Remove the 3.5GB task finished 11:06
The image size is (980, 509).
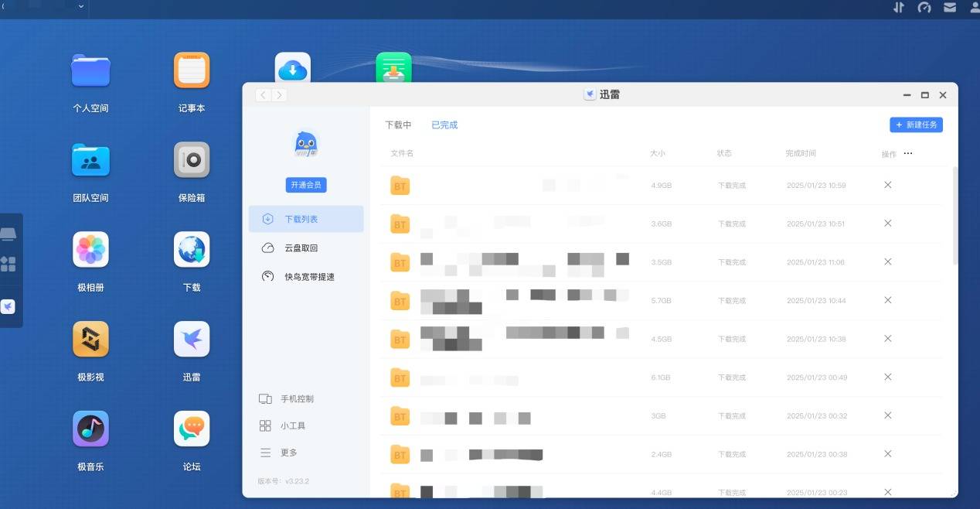[x=888, y=261]
